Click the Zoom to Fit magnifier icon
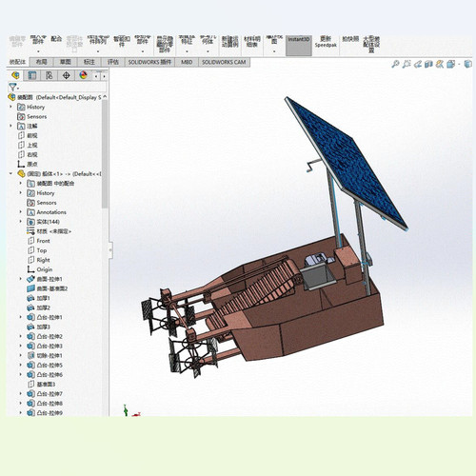Screen dimensions: 476x476 click(395, 64)
